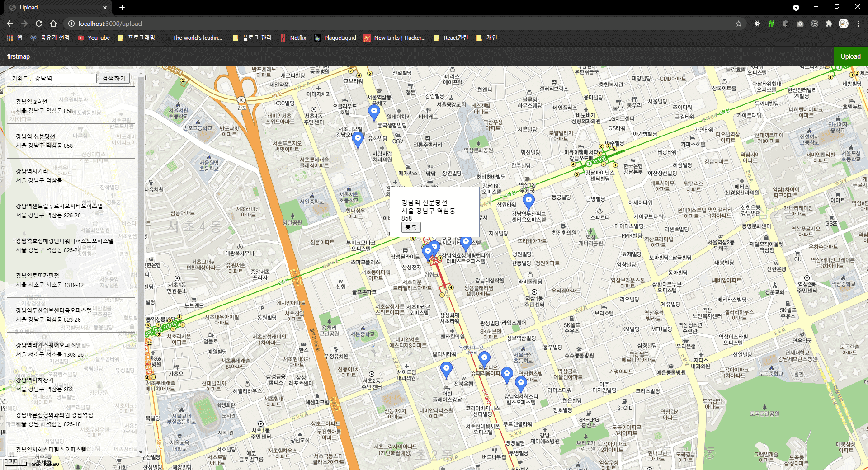Click the marker next to 역삼한스빌
Image resolution: width=868 pixels, height=470 pixels.
pyautogui.click(x=507, y=376)
